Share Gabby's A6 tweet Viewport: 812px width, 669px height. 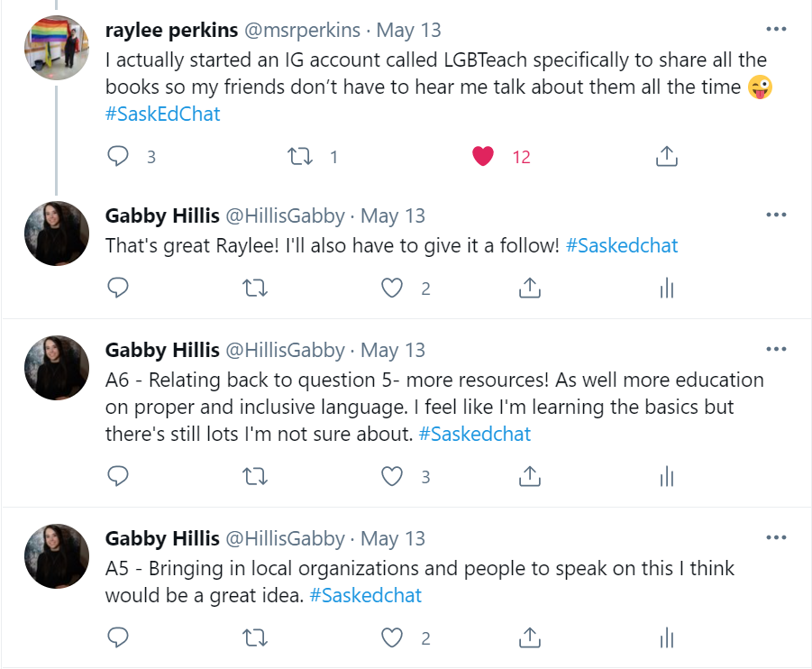(x=529, y=476)
